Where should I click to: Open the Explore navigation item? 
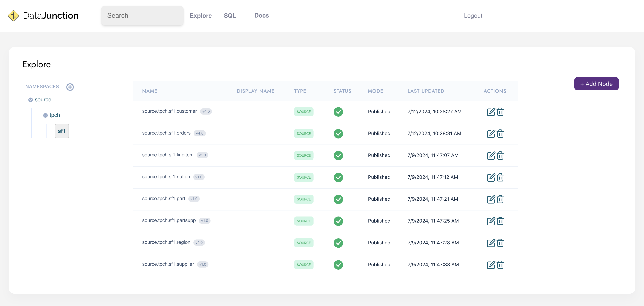(201, 15)
